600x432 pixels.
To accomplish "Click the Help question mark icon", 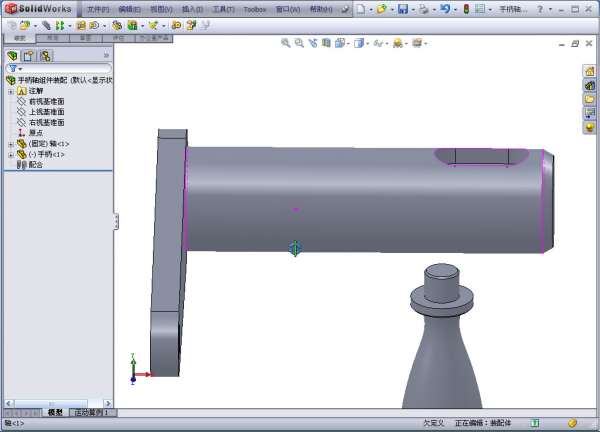I will tap(540, 9).
